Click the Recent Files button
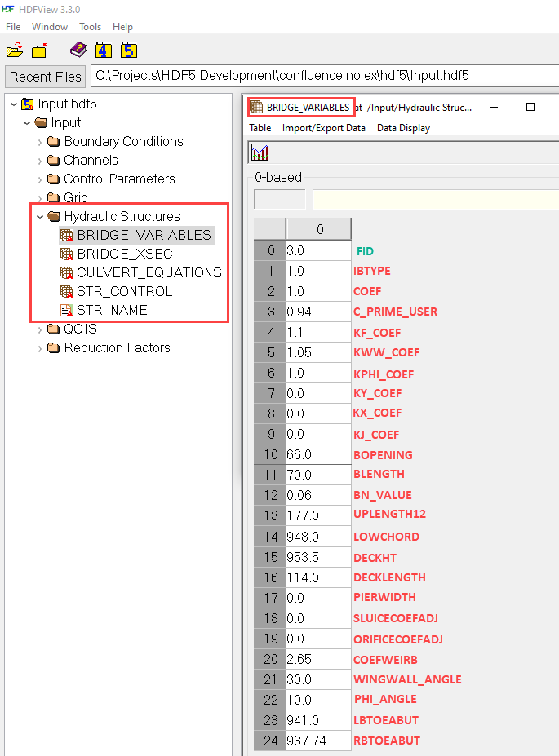 46,77
